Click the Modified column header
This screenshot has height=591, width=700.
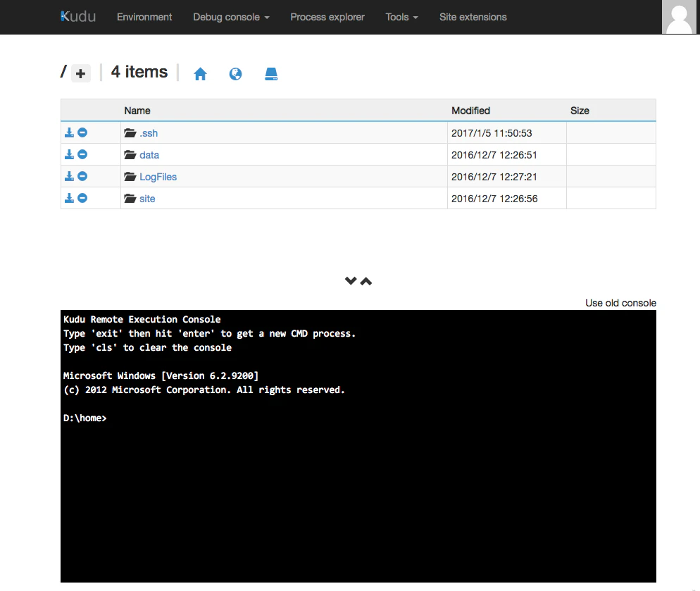(x=470, y=111)
